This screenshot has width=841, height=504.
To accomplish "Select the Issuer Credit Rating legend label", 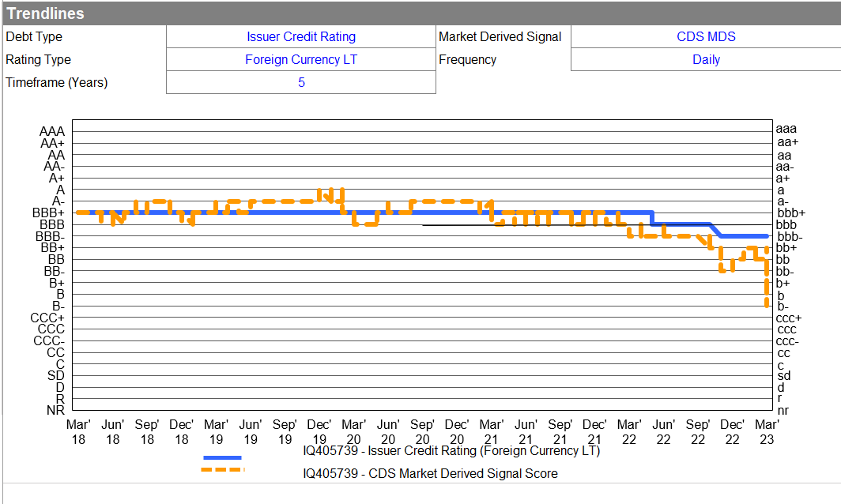I will tap(451, 451).
